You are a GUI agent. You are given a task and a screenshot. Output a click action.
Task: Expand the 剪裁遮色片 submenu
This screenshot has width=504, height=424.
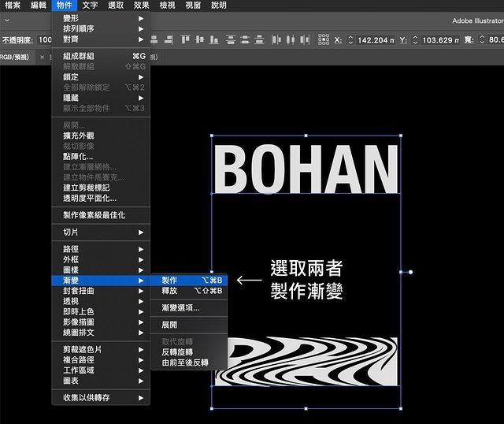pos(101,349)
